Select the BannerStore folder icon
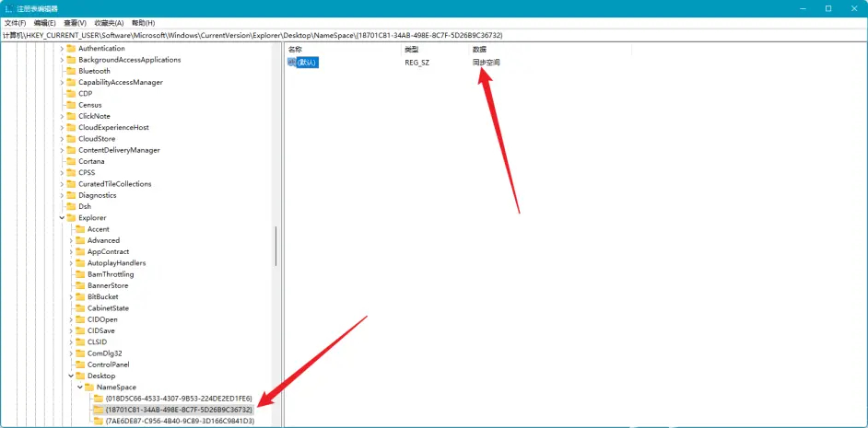The image size is (868, 428). point(80,285)
